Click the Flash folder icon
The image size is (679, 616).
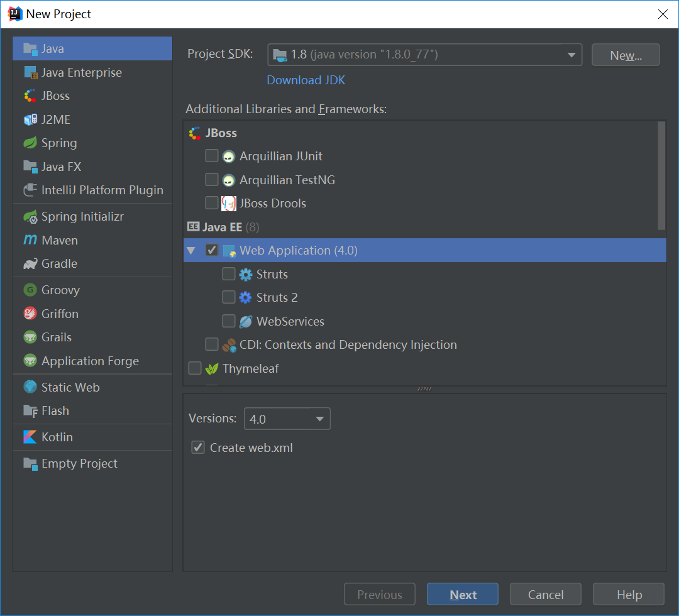click(30, 411)
